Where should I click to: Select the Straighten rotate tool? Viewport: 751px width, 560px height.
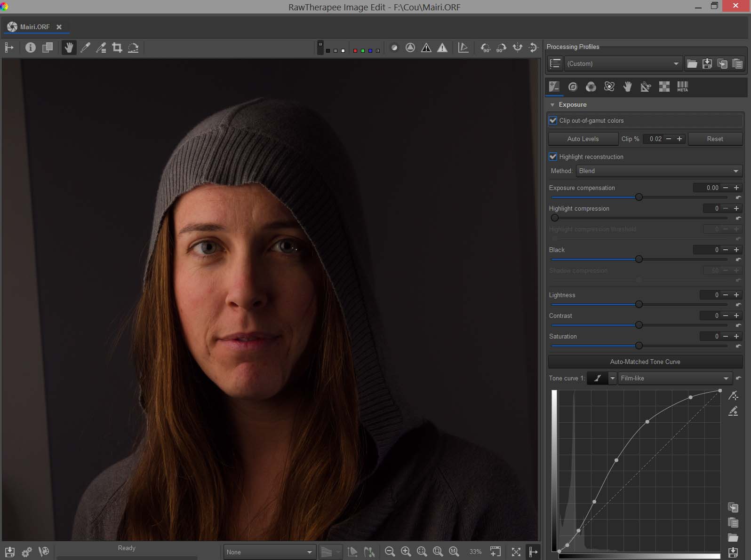(133, 47)
